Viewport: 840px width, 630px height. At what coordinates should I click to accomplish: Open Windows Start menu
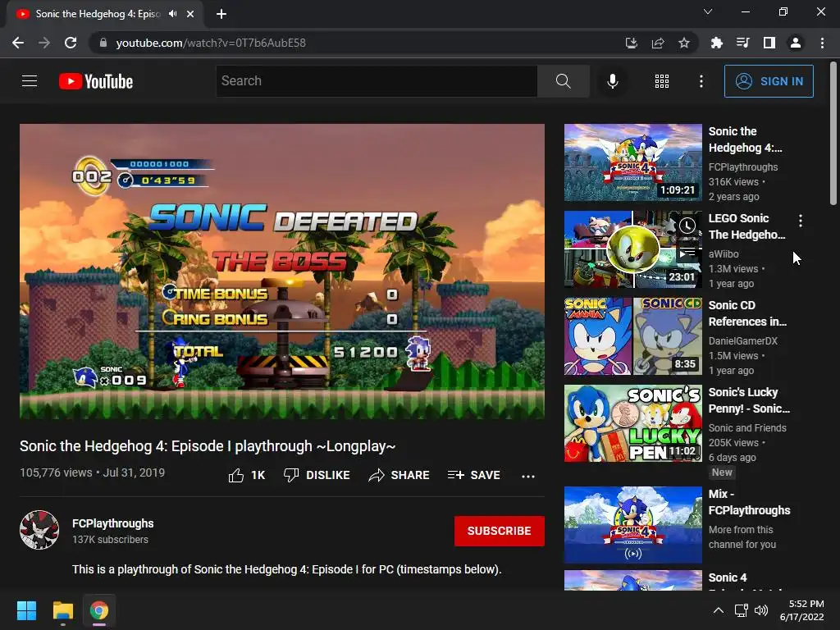[26, 610]
